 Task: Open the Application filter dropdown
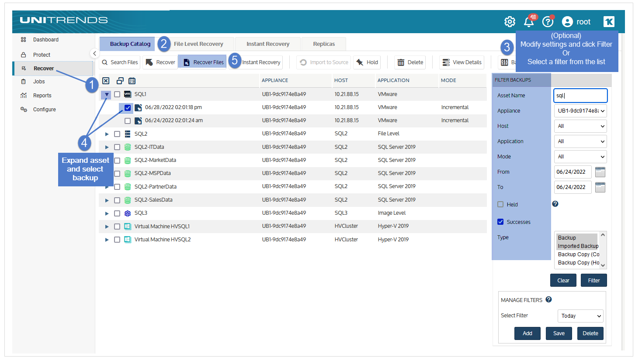[580, 141]
